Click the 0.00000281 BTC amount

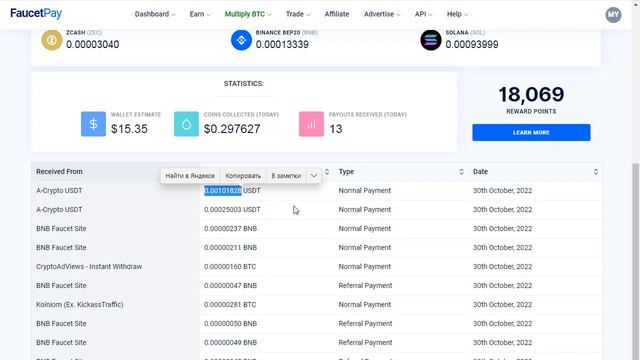[230, 304]
